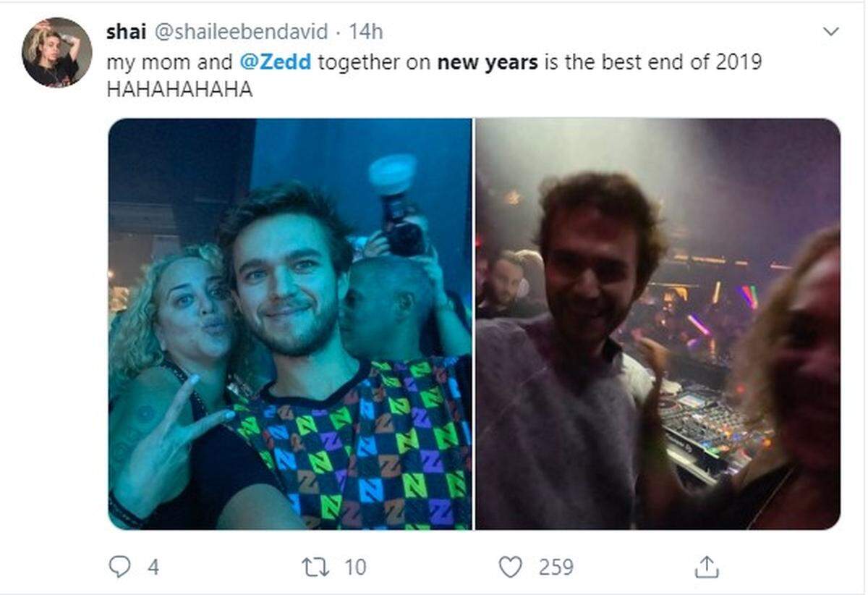View the right DJ booth photo
The image size is (868, 595).
point(658,324)
